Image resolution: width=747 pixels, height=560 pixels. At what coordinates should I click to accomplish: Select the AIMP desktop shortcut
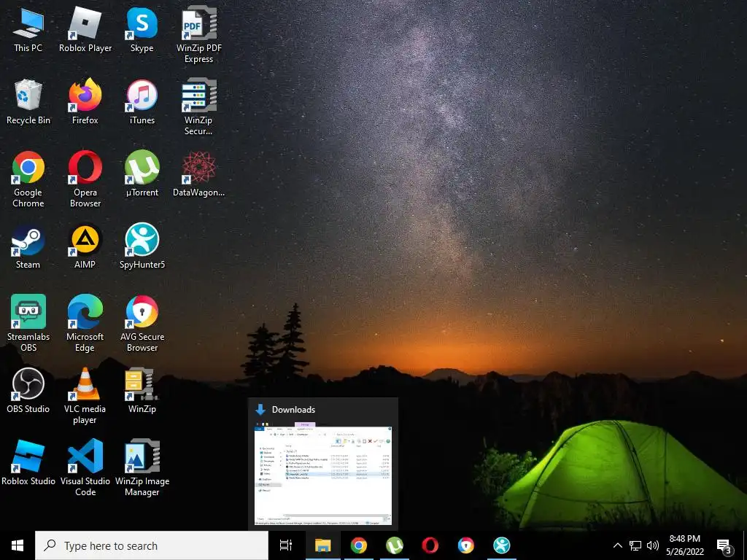pos(85,246)
